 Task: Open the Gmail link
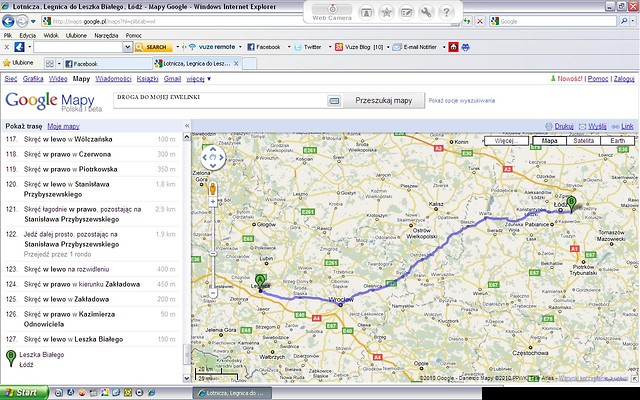click(172, 79)
